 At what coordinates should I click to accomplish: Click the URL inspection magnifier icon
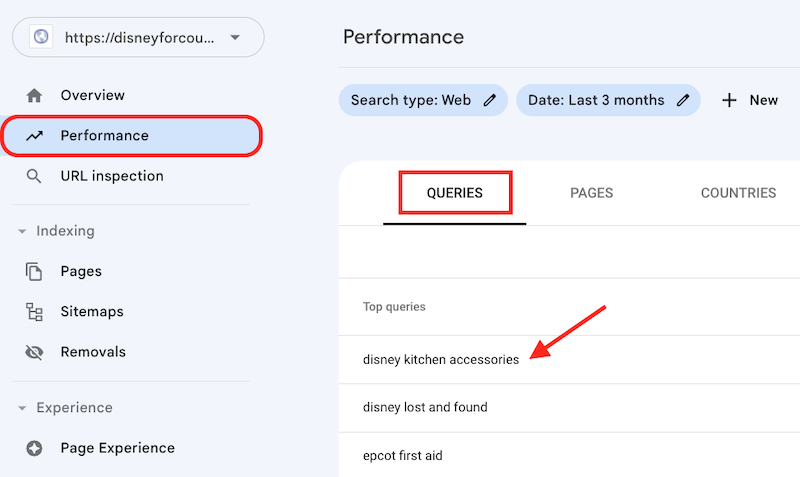point(35,176)
